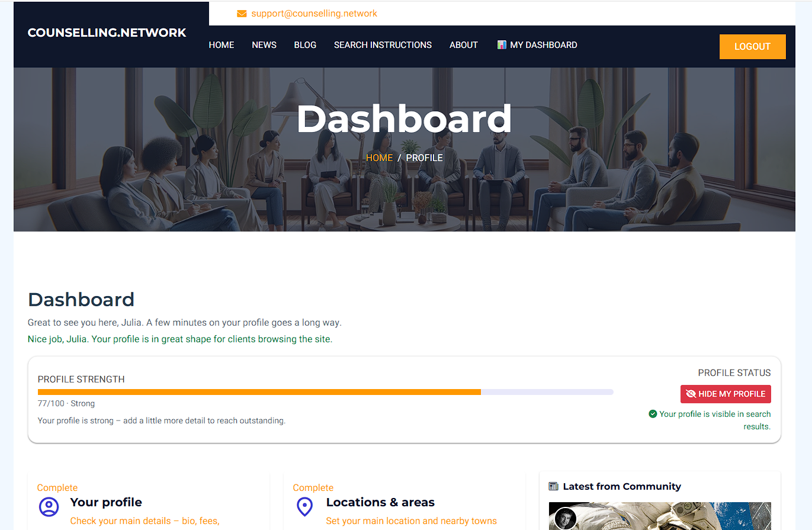Click the My Dashboard chart icon
This screenshot has height=530, width=812.
(502, 45)
